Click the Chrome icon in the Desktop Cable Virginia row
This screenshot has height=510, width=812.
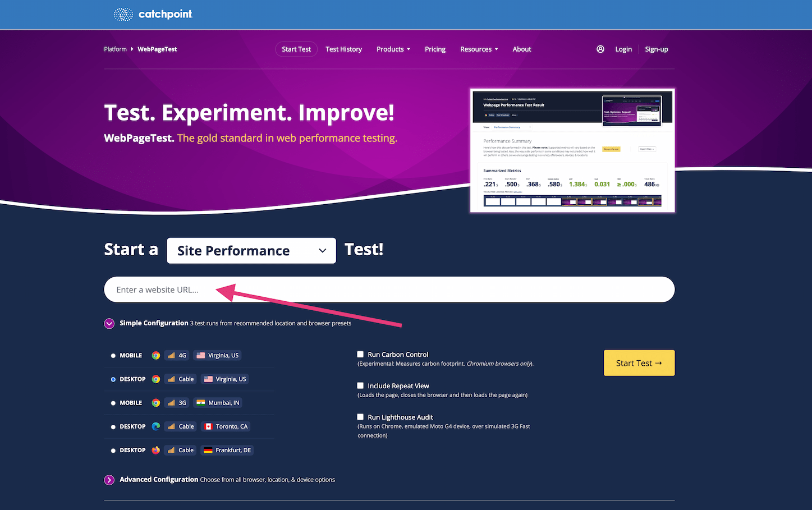pyautogui.click(x=156, y=379)
